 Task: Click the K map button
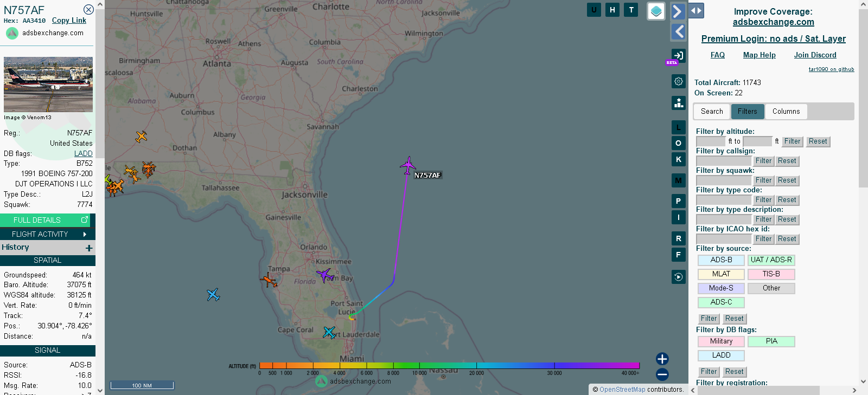tap(679, 159)
